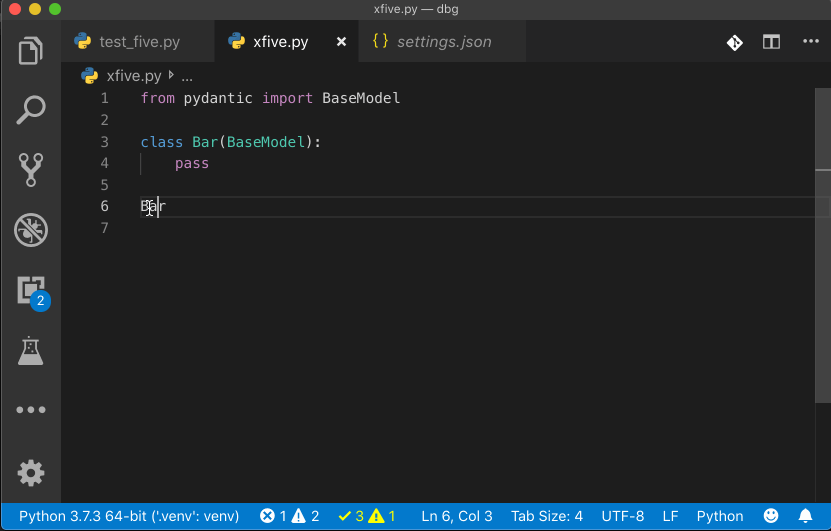
Task: Change end of line sequence LF
Action: [670, 516]
